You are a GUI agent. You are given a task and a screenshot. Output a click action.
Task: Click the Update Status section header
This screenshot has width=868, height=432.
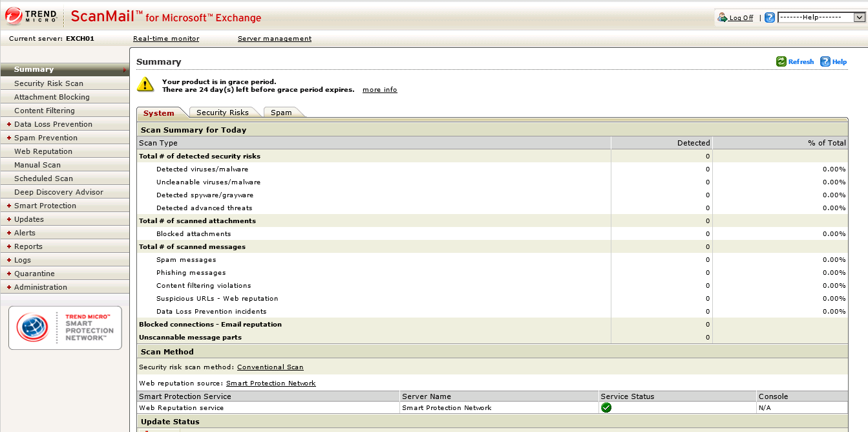(492, 422)
